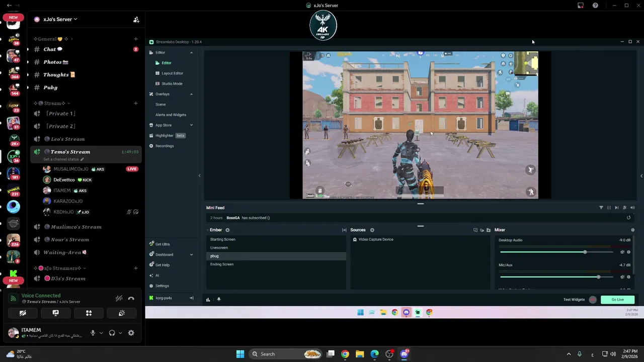Add a channel to the Stream category
The height and width of the screenshot is (362, 644).
click(x=136, y=103)
